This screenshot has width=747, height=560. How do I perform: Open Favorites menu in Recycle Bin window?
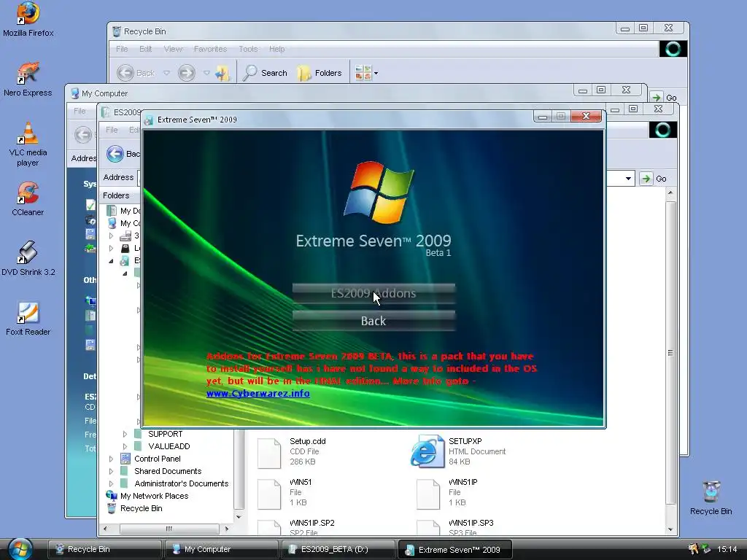click(x=210, y=49)
